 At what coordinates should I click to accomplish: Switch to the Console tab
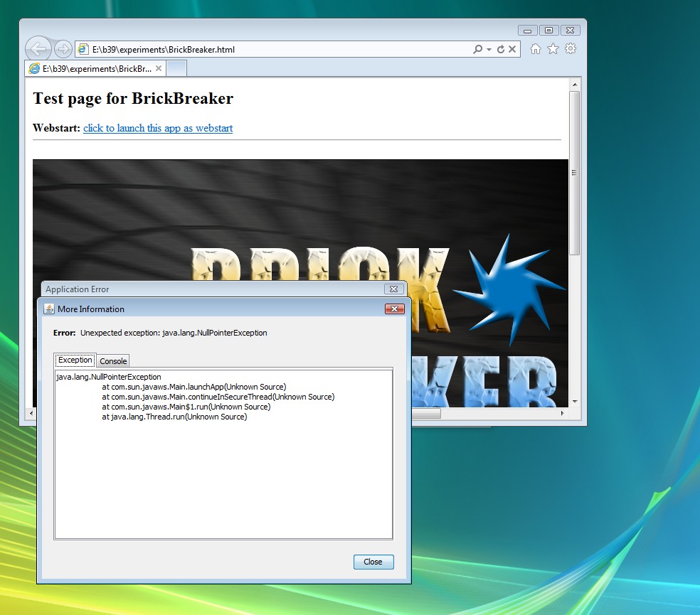coord(113,361)
